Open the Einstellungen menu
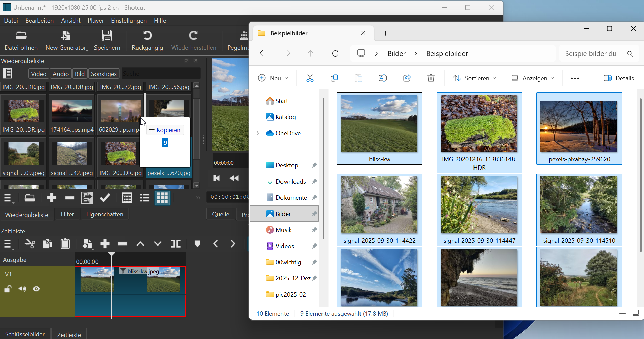The width and height of the screenshot is (644, 339). click(128, 21)
